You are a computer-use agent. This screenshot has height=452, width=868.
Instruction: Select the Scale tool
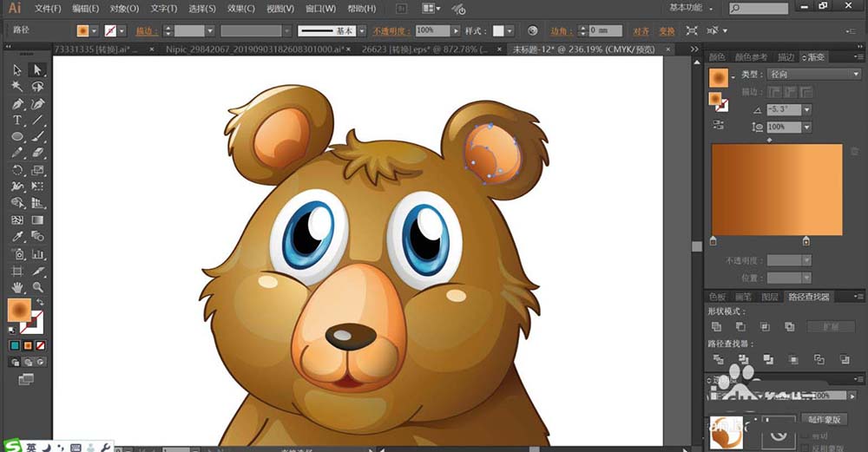click(x=37, y=170)
